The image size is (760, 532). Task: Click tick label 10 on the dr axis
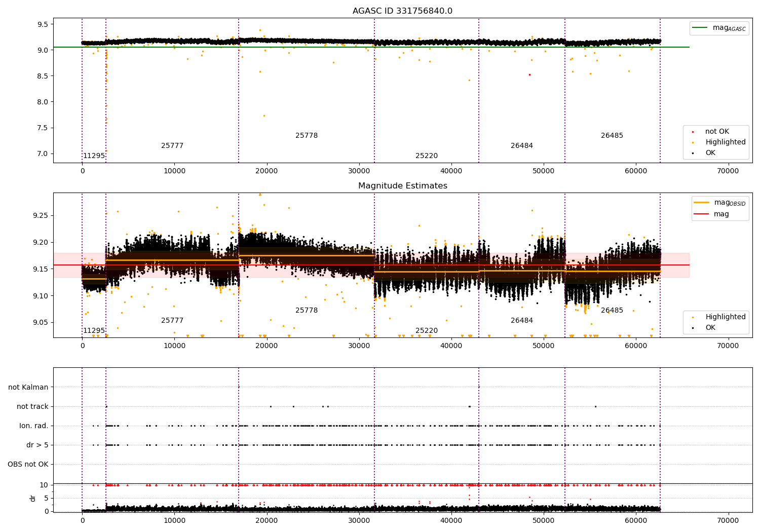[44, 485]
